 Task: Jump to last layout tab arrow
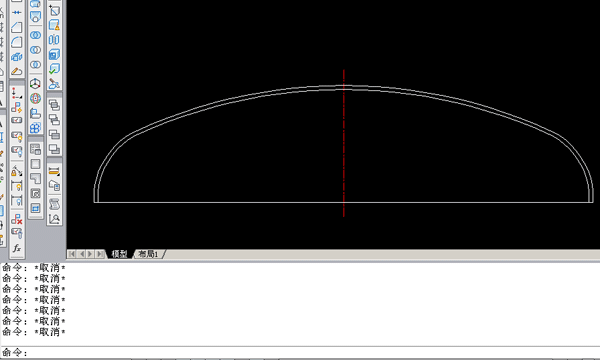pyautogui.click(x=99, y=254)
